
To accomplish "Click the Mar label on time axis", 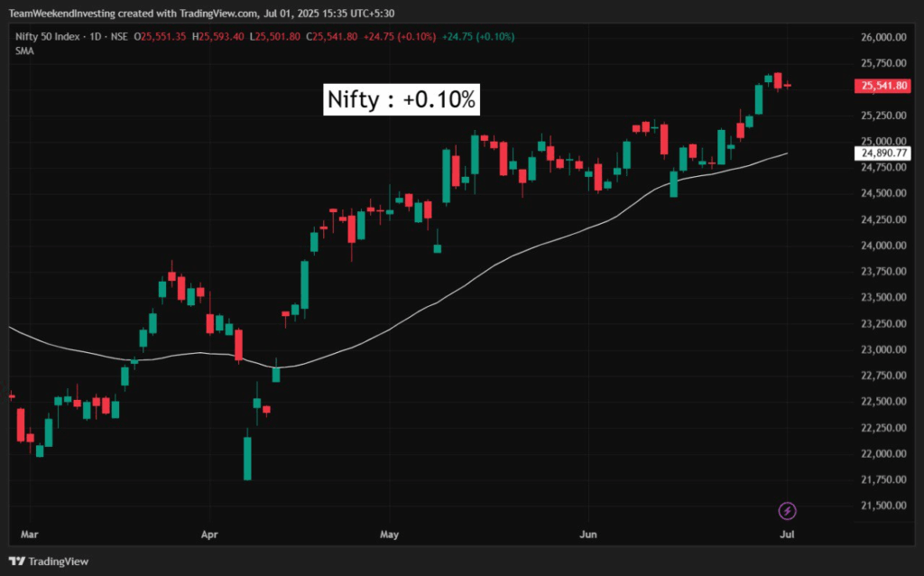I will pyautogui.click(x=30, y=534).
